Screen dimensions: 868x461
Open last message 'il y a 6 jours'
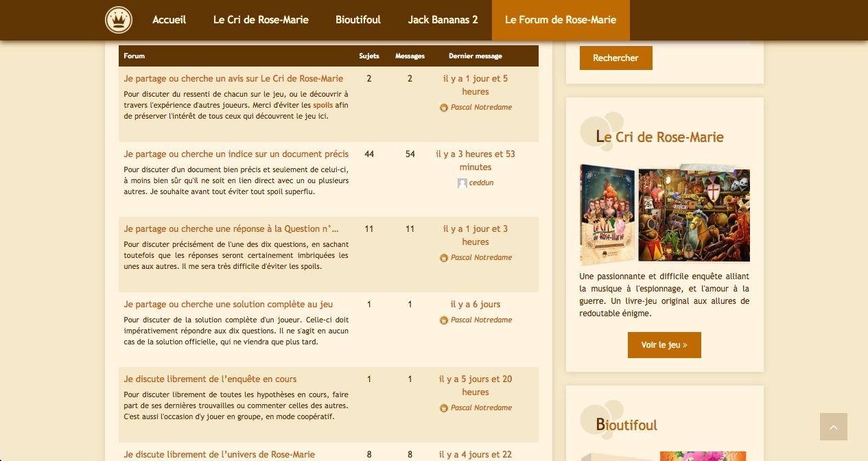click(476, 305)
